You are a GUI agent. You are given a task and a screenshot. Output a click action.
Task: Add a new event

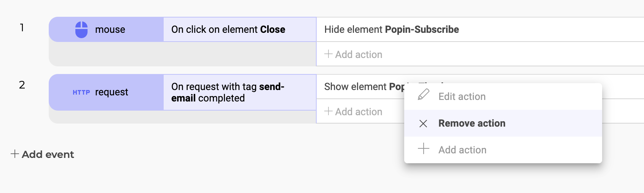pos(42,154)
